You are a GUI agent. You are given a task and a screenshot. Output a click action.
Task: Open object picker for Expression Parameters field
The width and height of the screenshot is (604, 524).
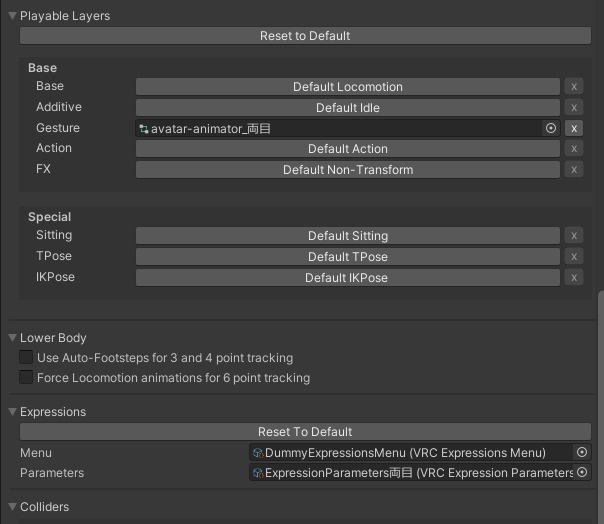pyautogui.click(x=582, y=472)
